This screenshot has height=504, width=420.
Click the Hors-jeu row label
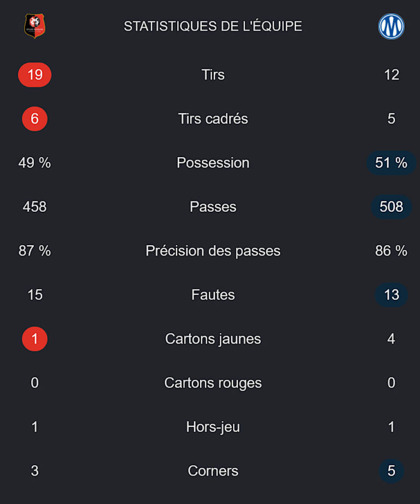(x=213, y=427)
